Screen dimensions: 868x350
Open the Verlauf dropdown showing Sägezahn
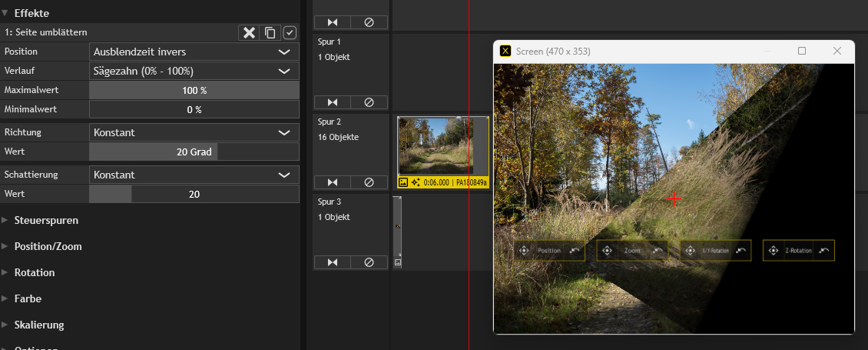(194, 71)
